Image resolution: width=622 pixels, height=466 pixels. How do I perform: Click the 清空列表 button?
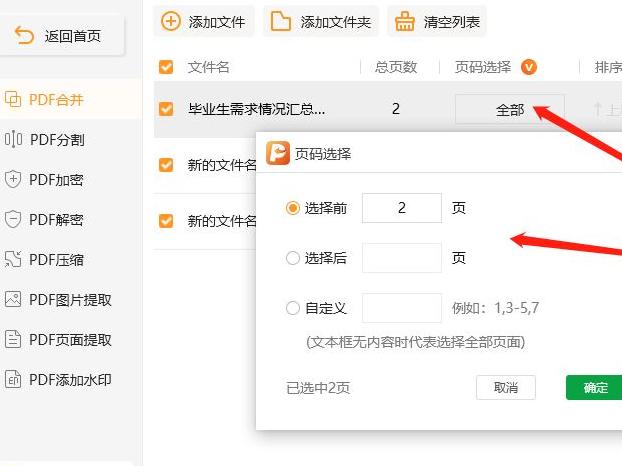[437, 21]
